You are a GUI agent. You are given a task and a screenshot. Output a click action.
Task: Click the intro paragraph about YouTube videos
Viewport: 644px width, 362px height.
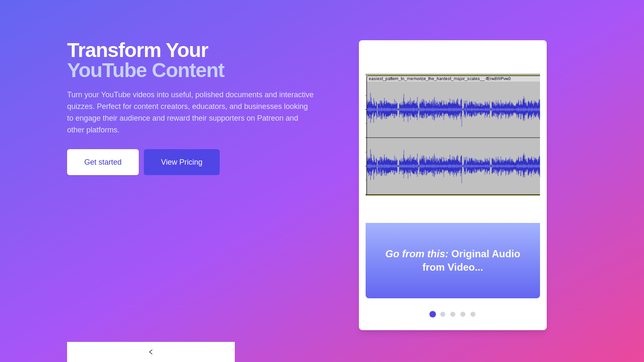(190, 112)
